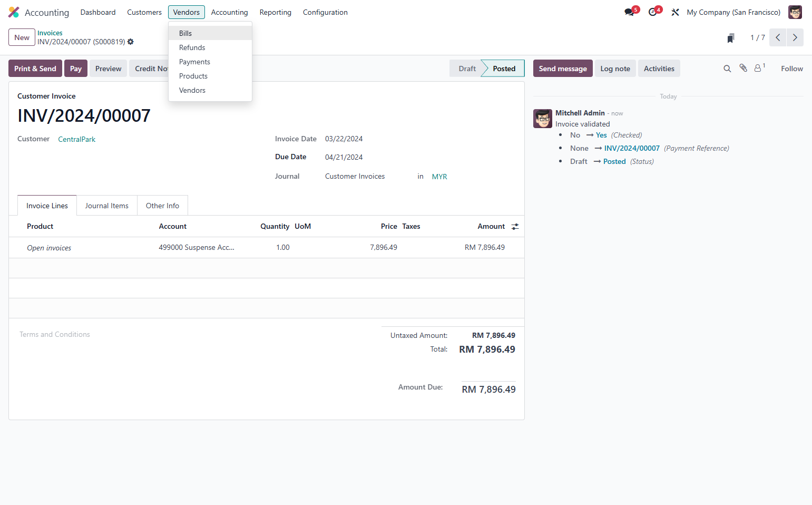Open the gear actions menu beside invoice number
812x505 pixels.
tap(131, 42)
